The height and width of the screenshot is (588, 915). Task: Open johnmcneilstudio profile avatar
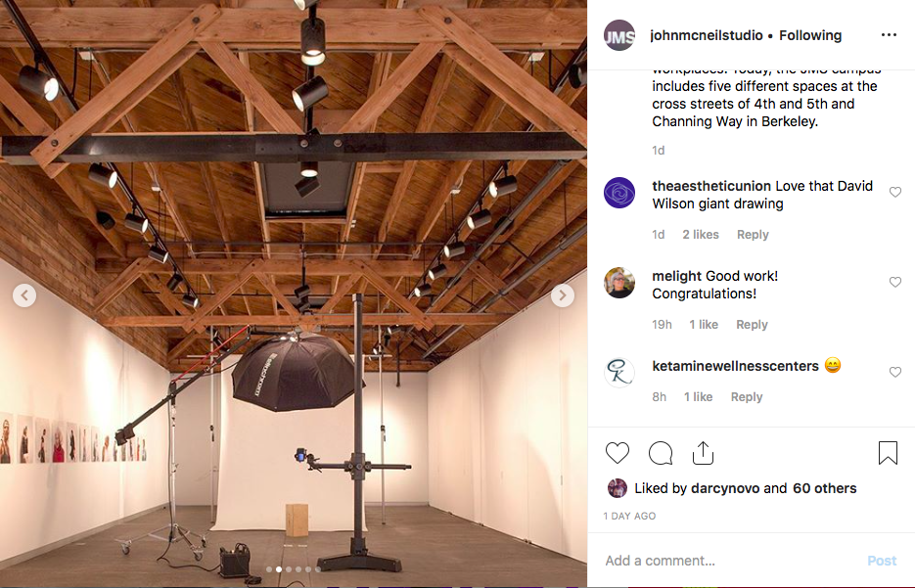[x=619, y=35]
